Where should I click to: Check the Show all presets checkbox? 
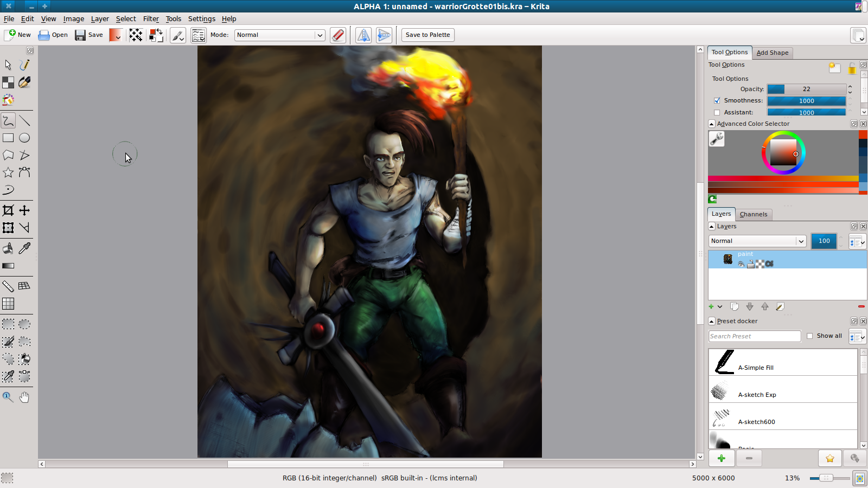click(810, 336)
